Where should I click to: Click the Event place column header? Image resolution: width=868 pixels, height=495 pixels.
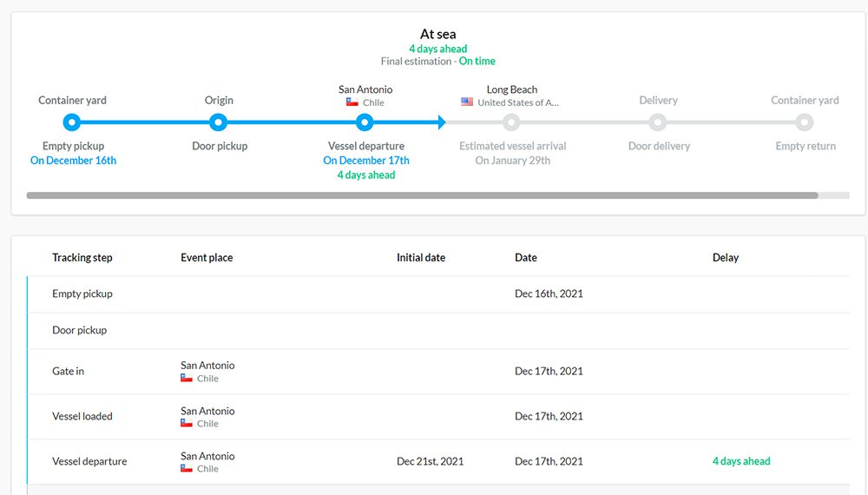(207, 257)
